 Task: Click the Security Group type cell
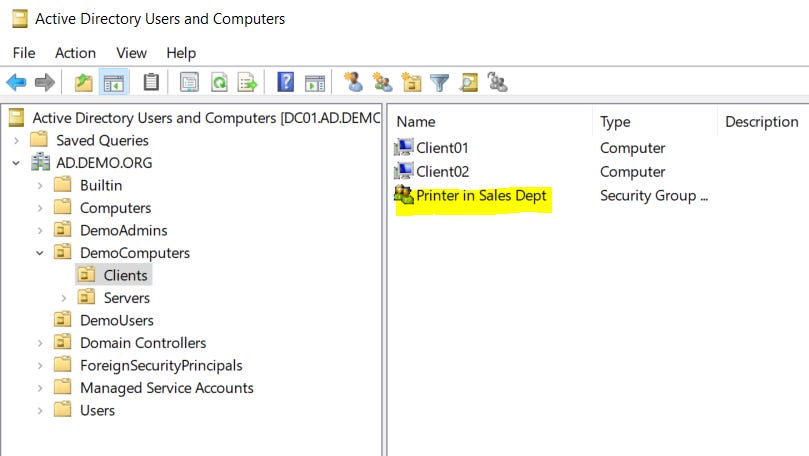click(x=654, y=196)
